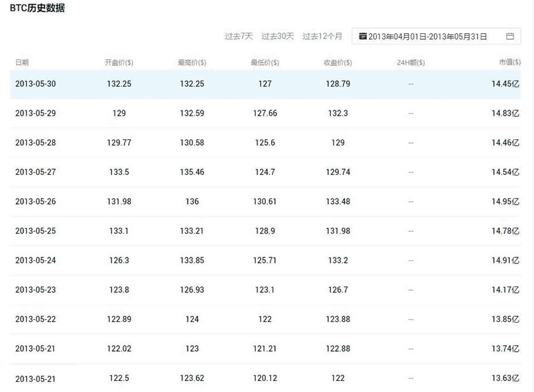534x392 pixels.
Task: Sort by 最低价($) column header
Action: pyautogui.click(x=265, y=62)
